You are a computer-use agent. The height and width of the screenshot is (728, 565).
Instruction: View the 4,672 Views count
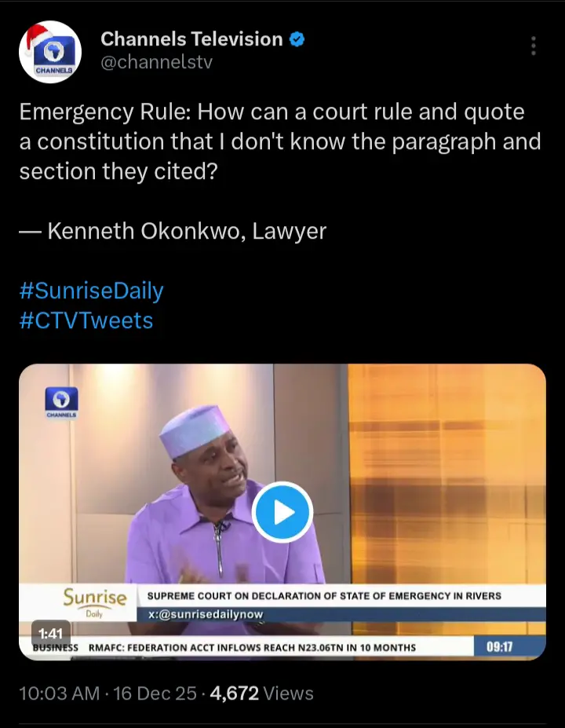click(x=261, y=693)
